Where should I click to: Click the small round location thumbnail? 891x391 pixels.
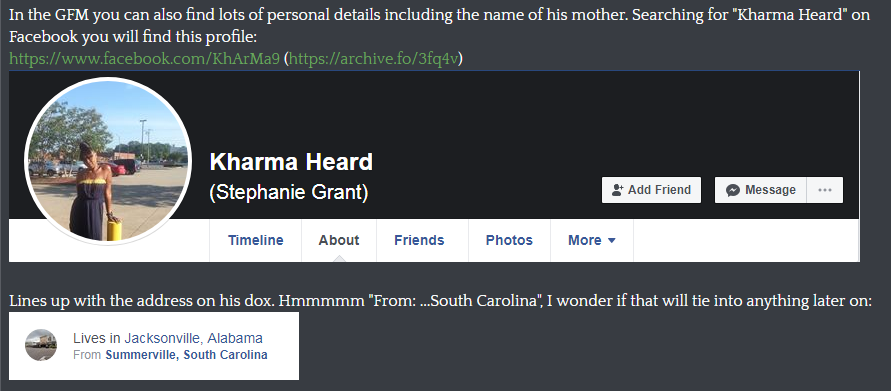click(x=41, y=345)
